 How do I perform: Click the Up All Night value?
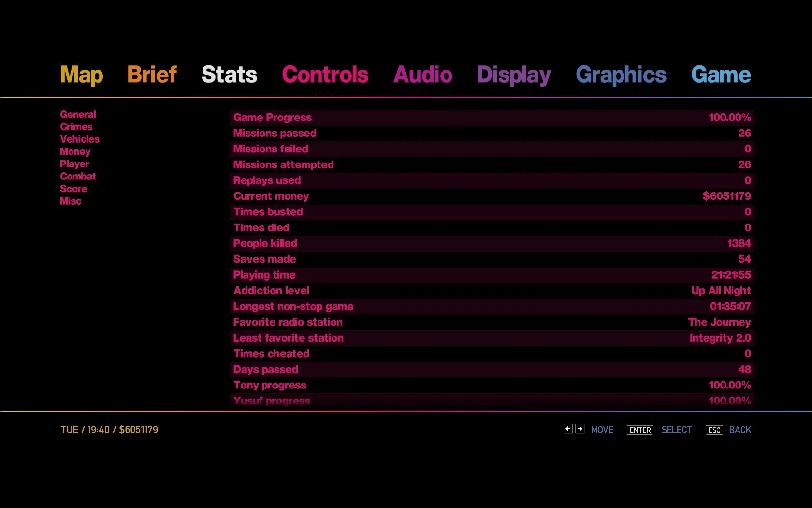[x=721, y=291]
